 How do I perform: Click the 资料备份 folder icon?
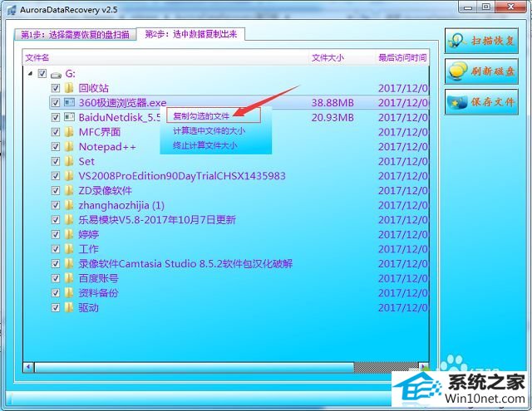pos(69,293)
